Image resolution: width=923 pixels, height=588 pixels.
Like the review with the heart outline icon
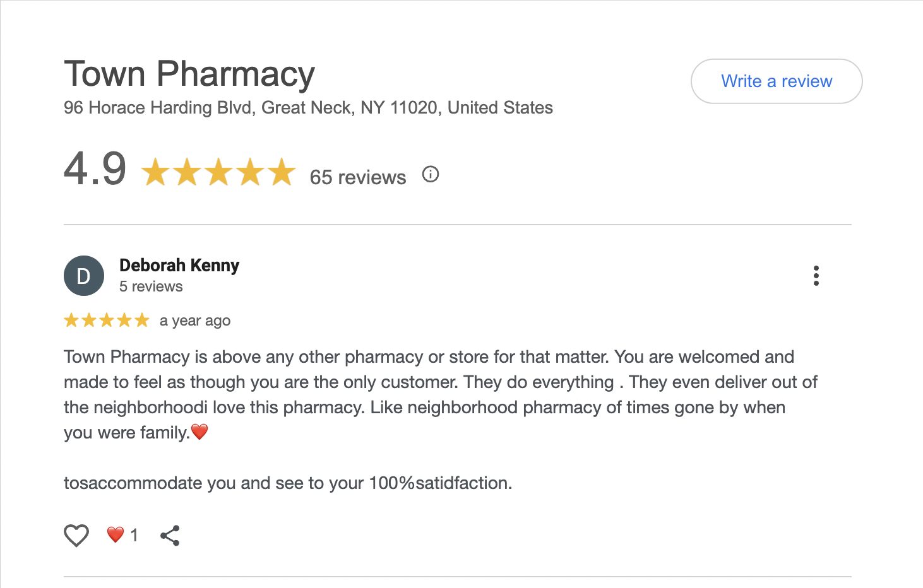click(x=76, y=536)
